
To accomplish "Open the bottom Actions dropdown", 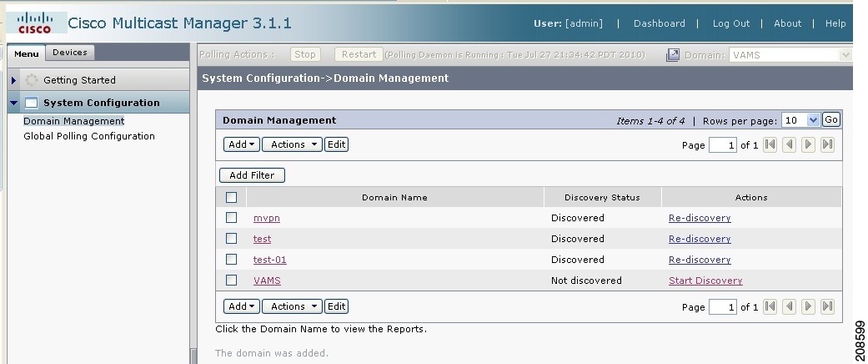I will [292, 306].
